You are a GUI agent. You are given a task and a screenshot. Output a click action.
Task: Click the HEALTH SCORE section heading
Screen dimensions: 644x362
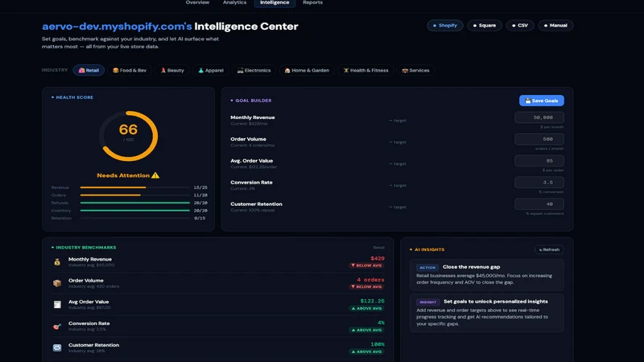74,97
